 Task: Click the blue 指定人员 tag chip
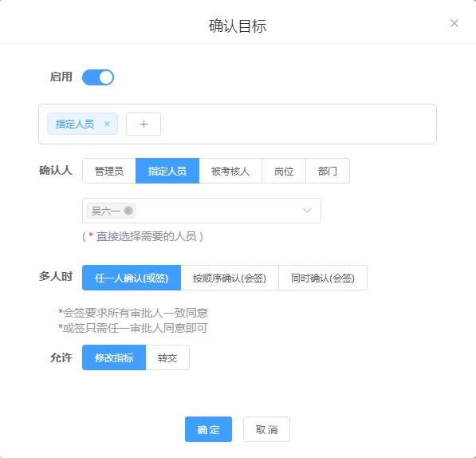coord(75,124)
